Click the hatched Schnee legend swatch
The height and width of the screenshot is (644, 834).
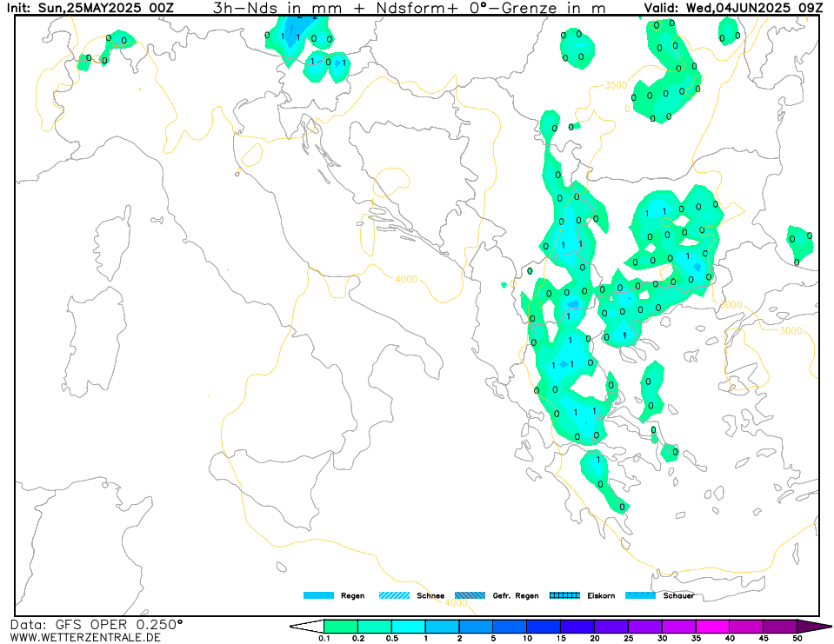click(394, 595)
